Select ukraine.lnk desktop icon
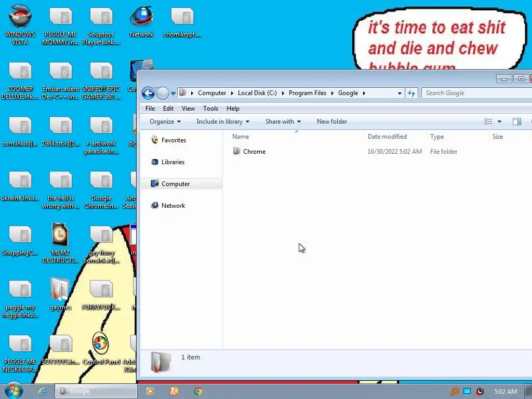Screen dimensions: 532x399 click(20, 185)
